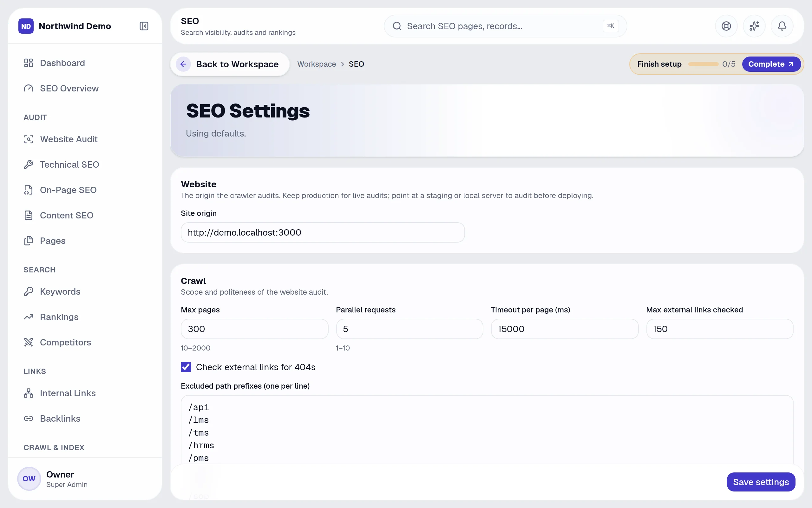Click the search magnifier icon
The image size is (812, 508).
click(397, 26)
